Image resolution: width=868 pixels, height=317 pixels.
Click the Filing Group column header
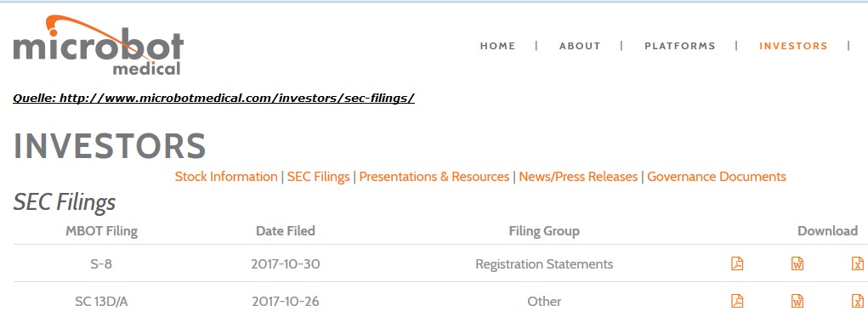[x=544, y=230]
